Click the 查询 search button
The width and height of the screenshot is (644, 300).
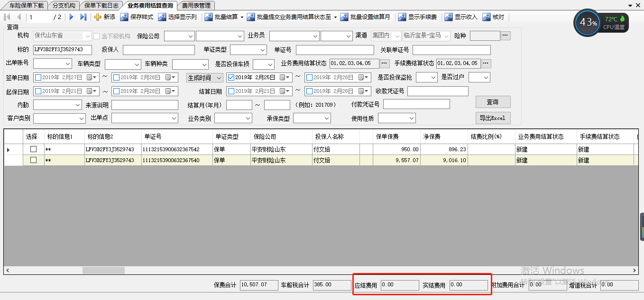pos(493,102)
